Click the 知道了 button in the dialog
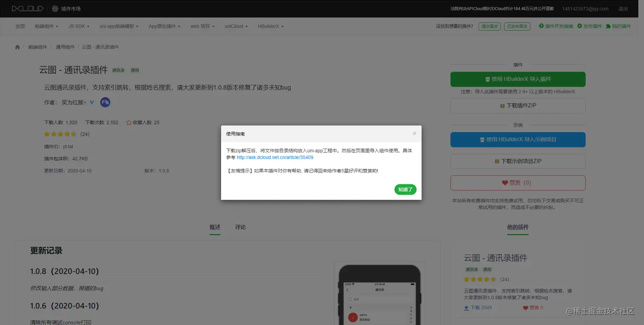The height and width of the screenshot is (325, 644). (x=405, y=190)
